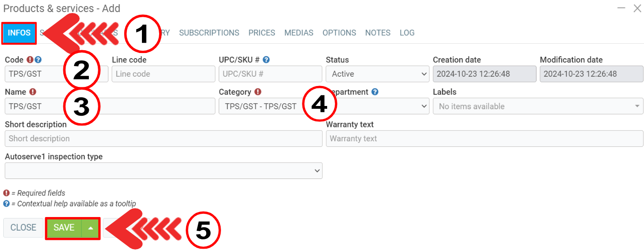Click the CLOSE button
This screenshot has height=251, width=644.
click(23, 228)
